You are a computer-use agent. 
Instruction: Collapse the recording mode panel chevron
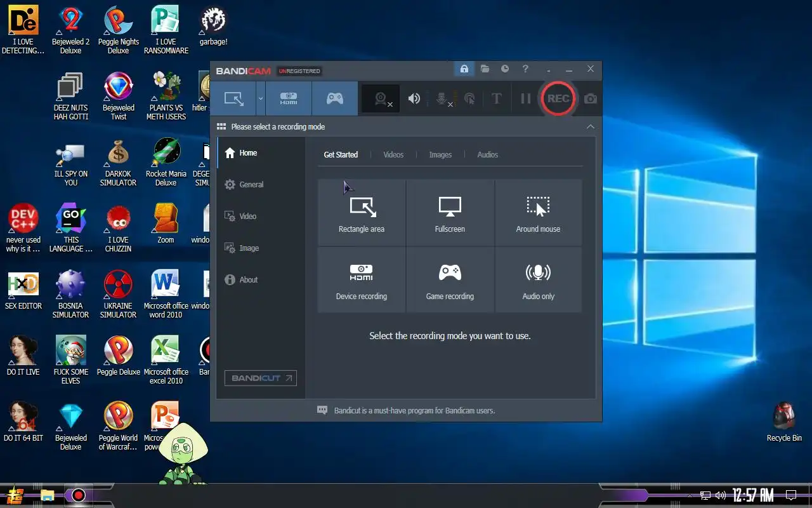[590, 127]
